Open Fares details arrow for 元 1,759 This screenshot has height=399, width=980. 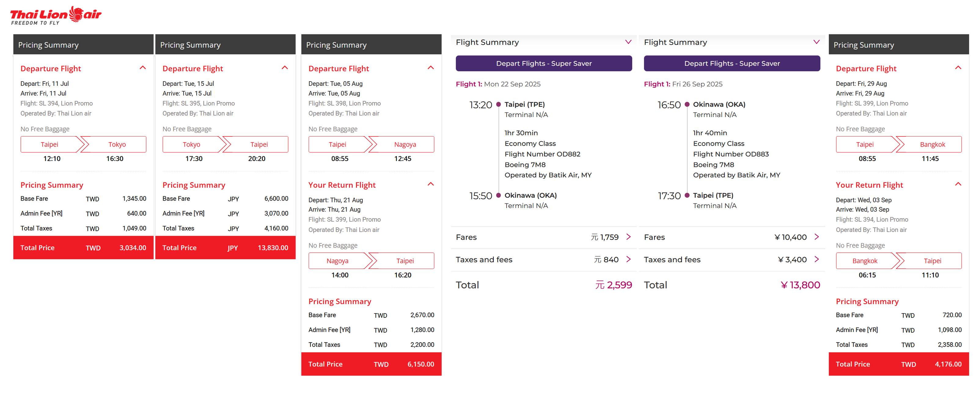629,237
